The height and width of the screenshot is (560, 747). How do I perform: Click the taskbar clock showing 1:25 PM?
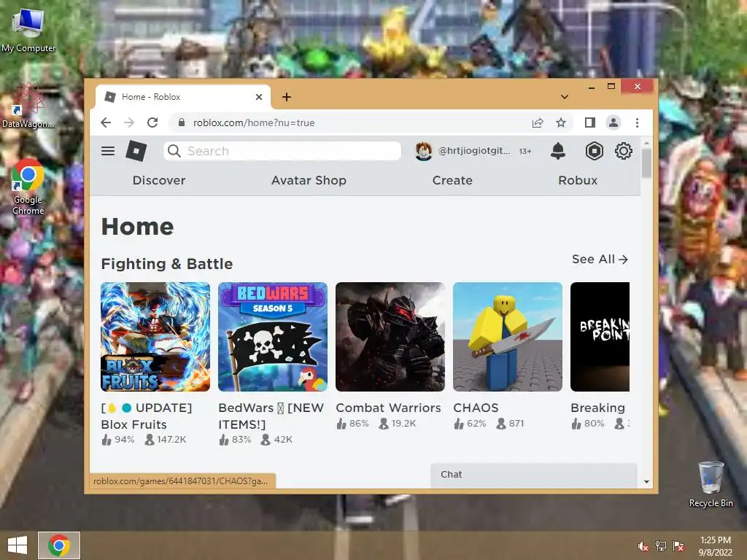pyautogui.click(x=715, y=546)
